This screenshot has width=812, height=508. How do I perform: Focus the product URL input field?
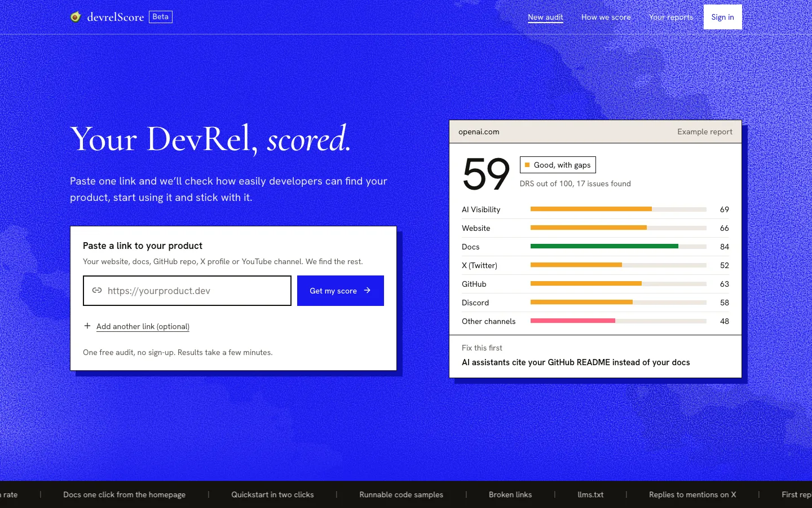(187, 291)
